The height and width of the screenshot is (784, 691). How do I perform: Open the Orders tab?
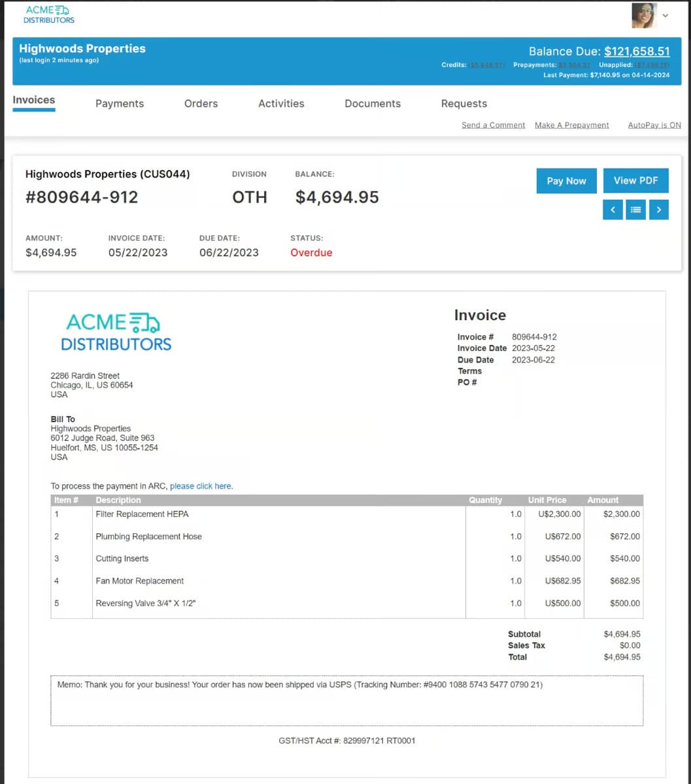pos(201,103)
